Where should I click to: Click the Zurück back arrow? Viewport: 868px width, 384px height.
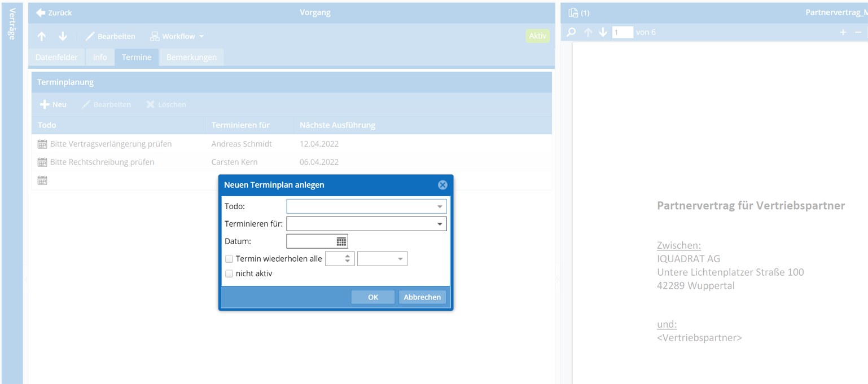pos(41,12)
